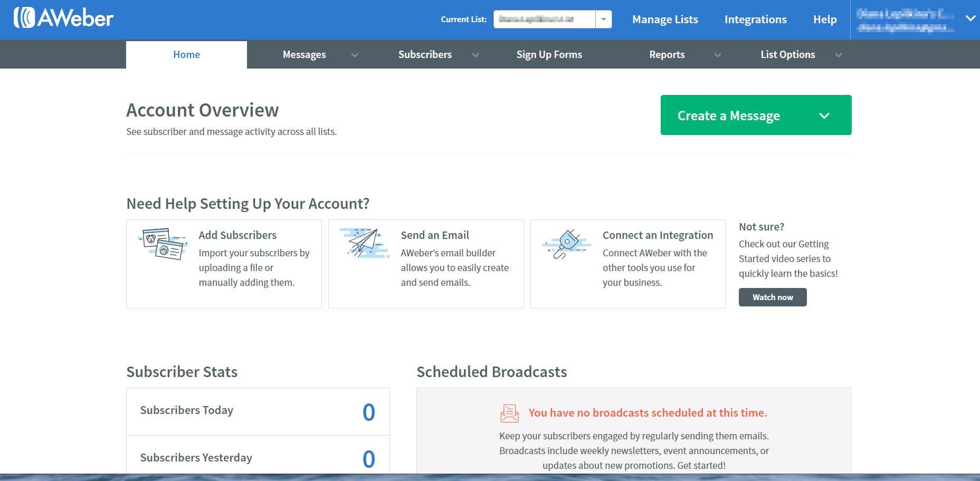Click the Watch now button
Image resolution: width=980 pixels, height=481 pixels.
point(773,297)
